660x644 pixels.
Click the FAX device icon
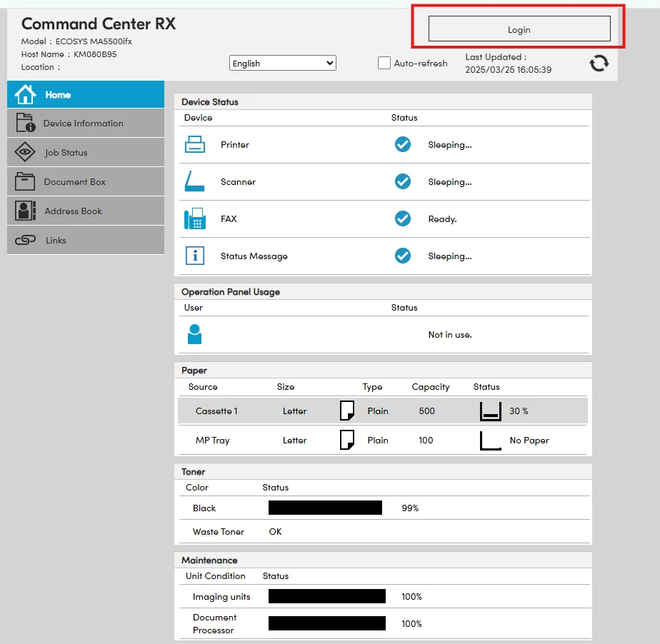pos(195,219)
